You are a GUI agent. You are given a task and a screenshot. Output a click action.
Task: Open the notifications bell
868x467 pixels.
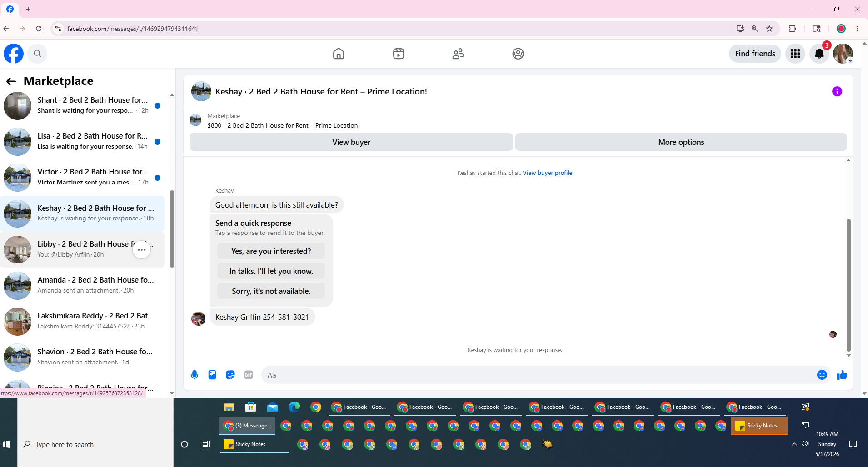click(819, 54)
